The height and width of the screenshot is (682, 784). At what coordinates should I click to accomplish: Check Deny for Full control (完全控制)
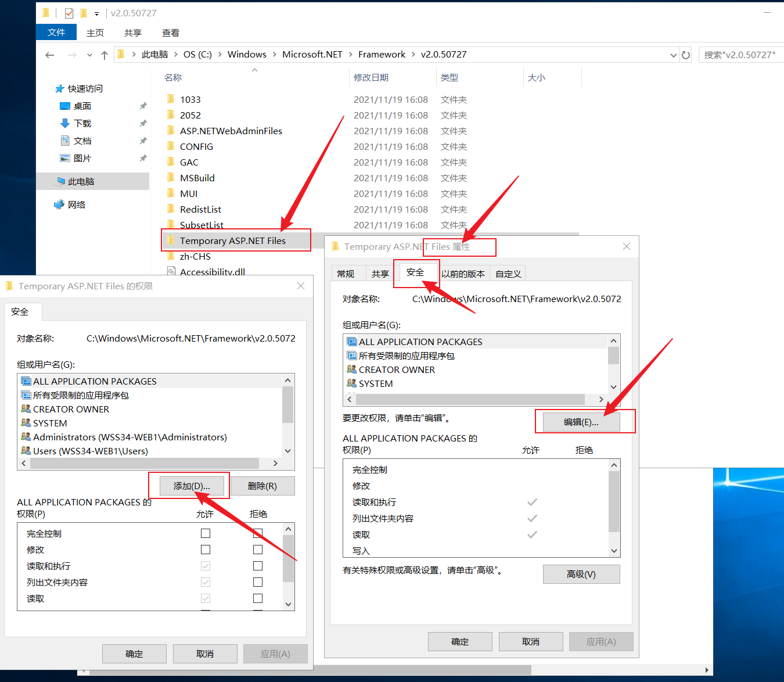tap(258, 533)
